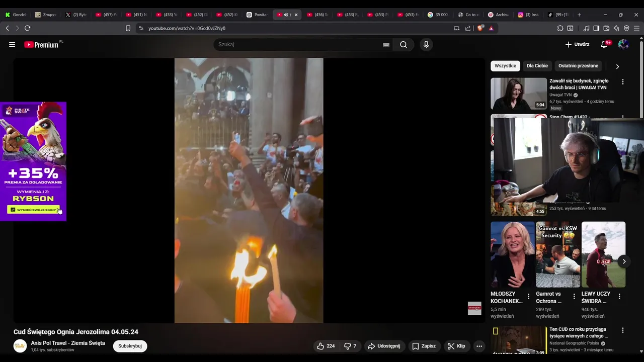This screenshot has width=644, height=362.
Task: Click the install app icon in address bar
Action: pyautogui.click(x=456, y=28)
